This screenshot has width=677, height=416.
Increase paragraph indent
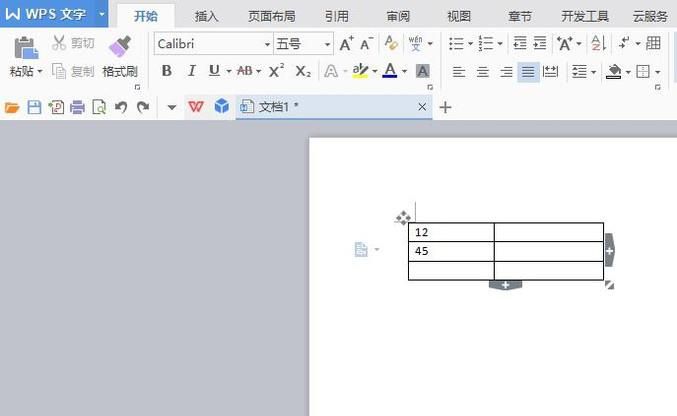(540, 43)
